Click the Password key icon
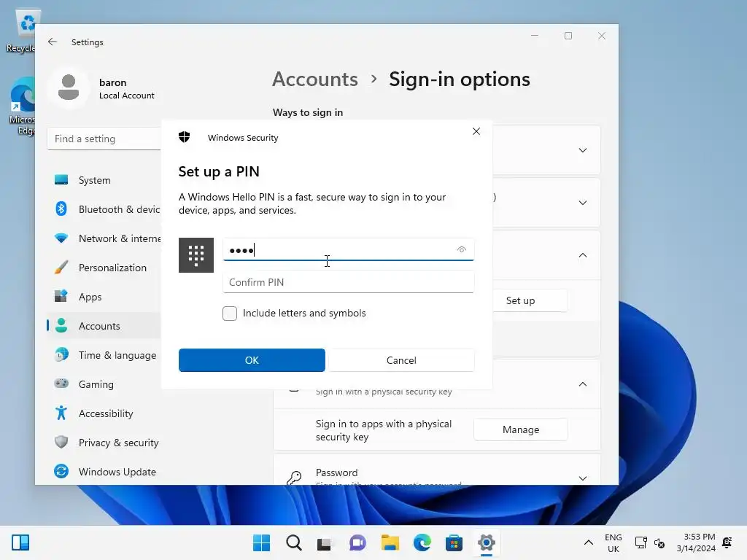 click(294, 478)
